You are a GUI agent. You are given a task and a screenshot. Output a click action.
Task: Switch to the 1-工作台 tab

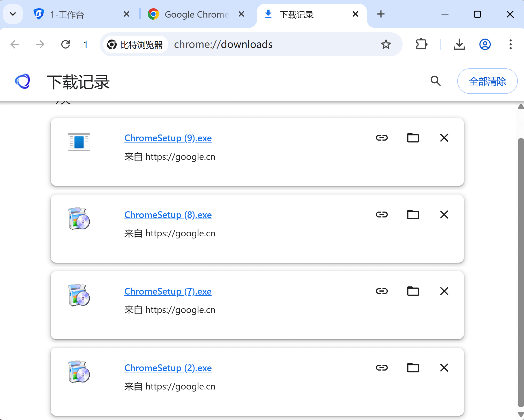(78, 14)
